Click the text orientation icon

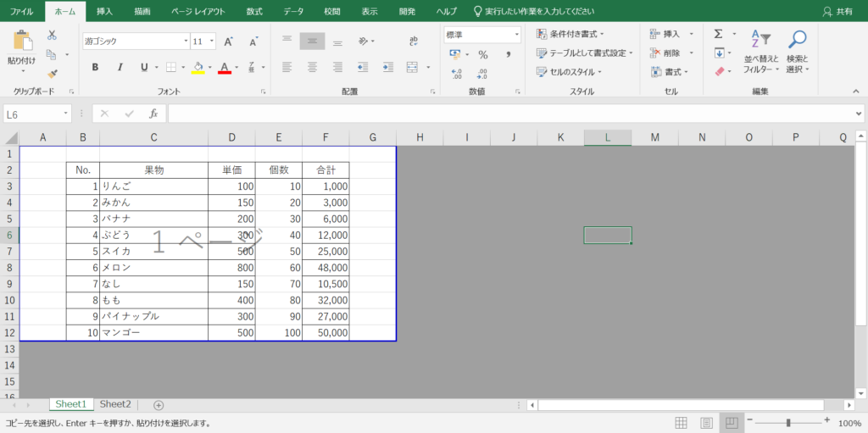[363, 41]
